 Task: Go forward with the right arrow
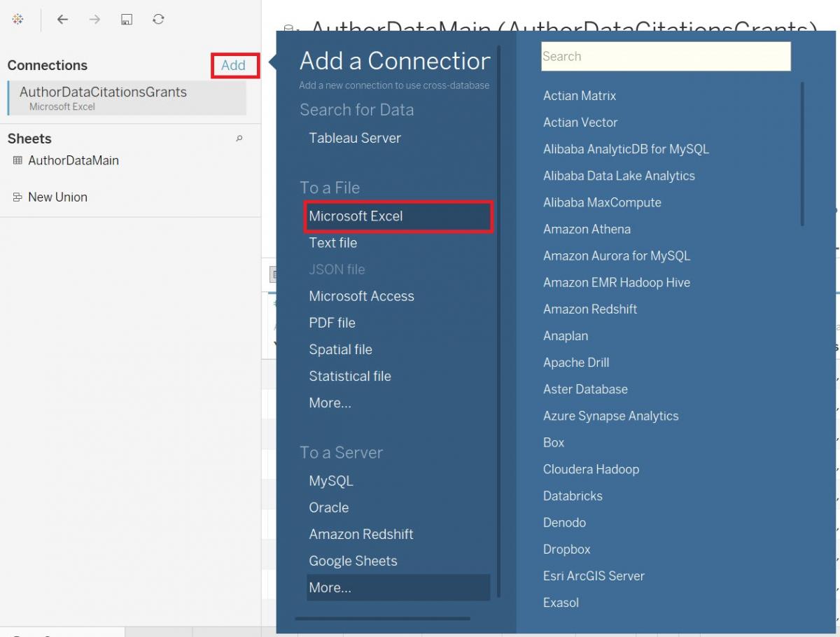[x=94, y=20]
